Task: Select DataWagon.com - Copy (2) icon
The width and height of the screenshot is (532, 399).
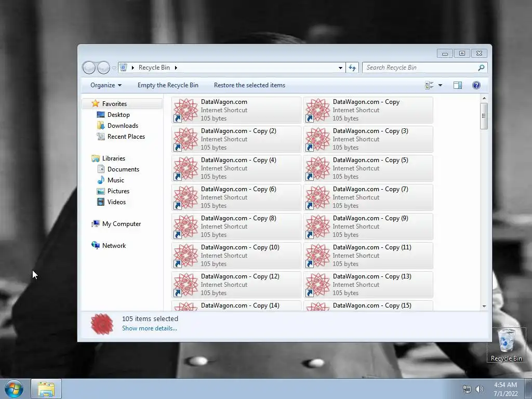Action: pyautogui.click(x=185, y=139)
